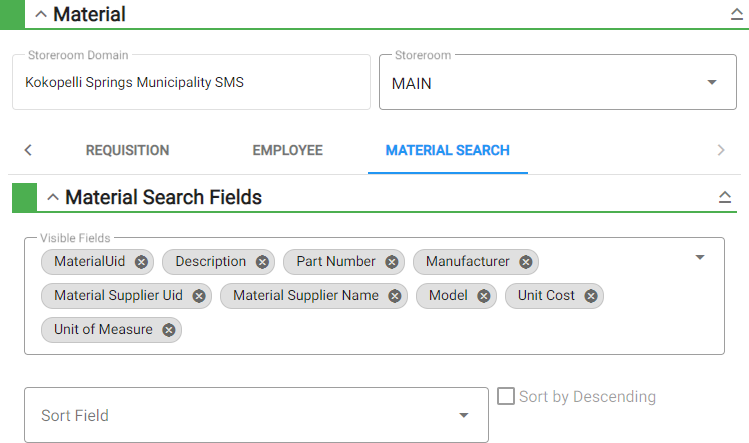Screen dimensions: 749x443
Task: Delete the Part Number chip
Action: (392, 262)
